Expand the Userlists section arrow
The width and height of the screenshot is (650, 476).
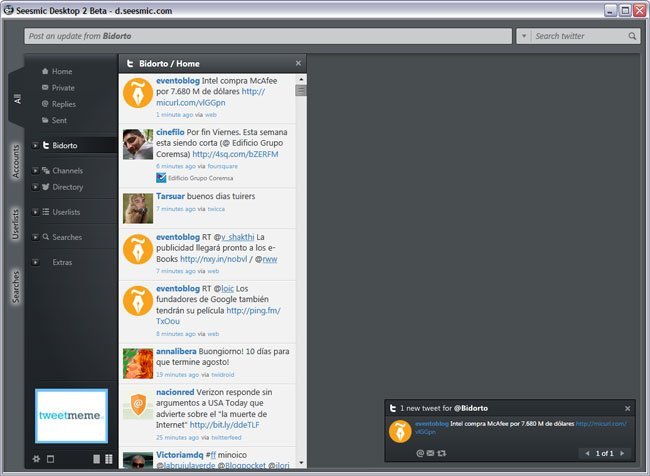[x=35, y=212]
